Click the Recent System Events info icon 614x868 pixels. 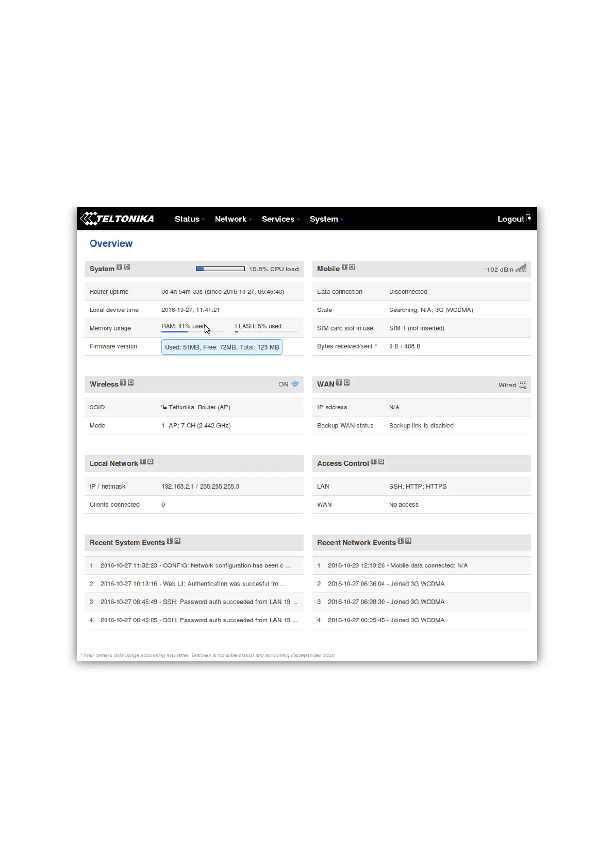point(170,541)
